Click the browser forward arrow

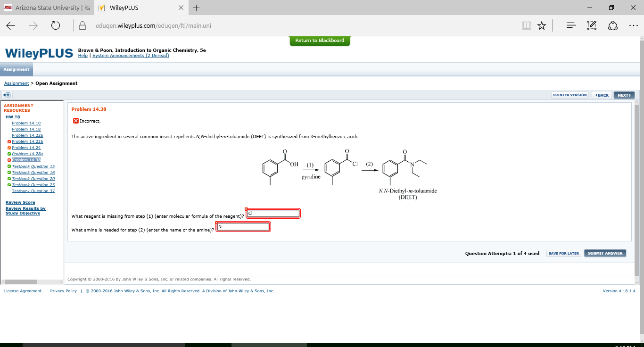tap(33, 25)
